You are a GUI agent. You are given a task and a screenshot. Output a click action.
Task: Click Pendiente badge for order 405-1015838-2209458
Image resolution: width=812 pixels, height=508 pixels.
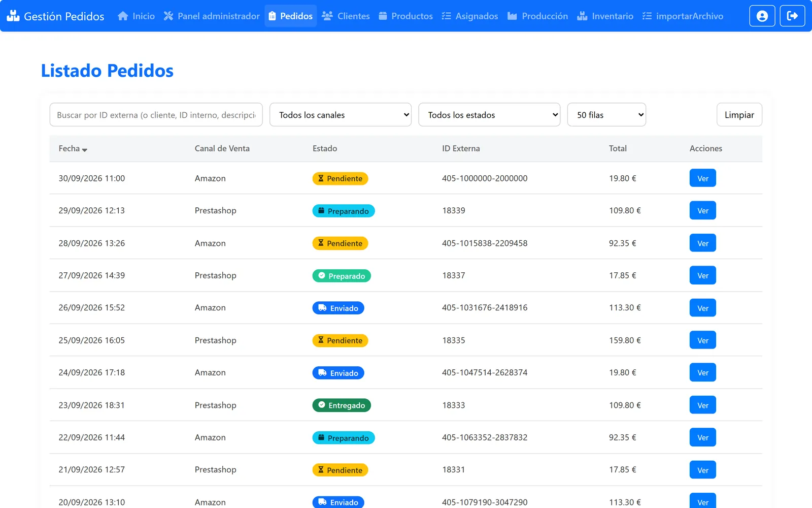[340, 243]
